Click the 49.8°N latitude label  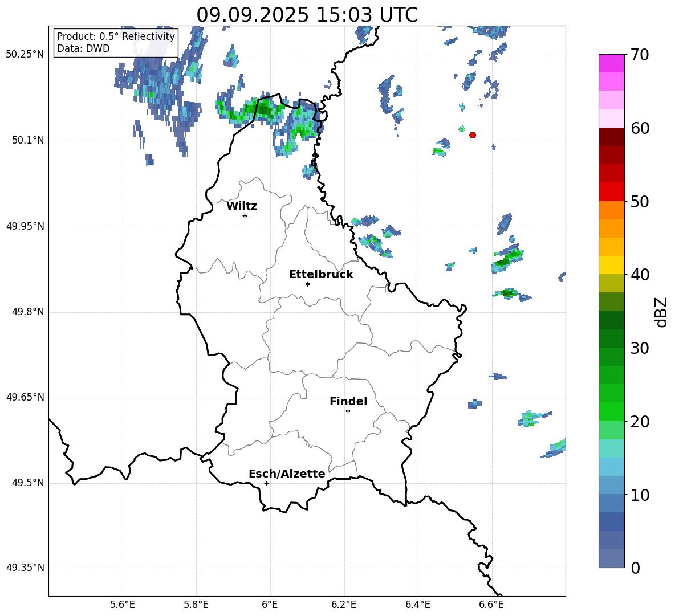[28, 312]
